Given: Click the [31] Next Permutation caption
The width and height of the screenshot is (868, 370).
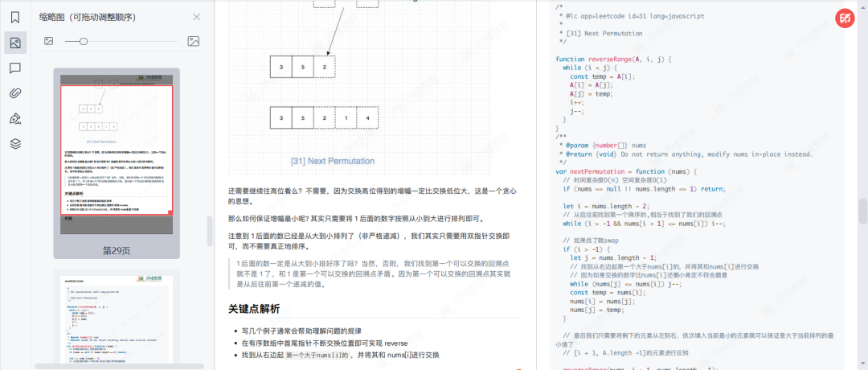Looking at the screenshot, I should pyautogui.click(x=333, y=161).
